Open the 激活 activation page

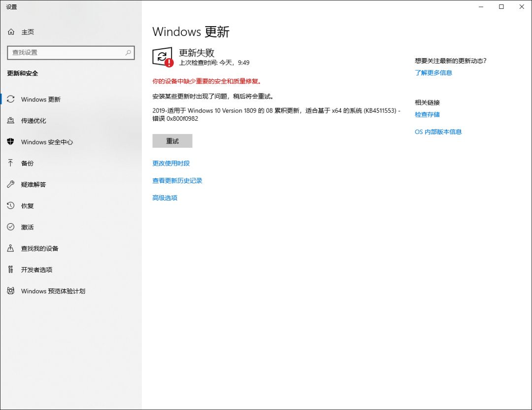[x=27, y=227]
